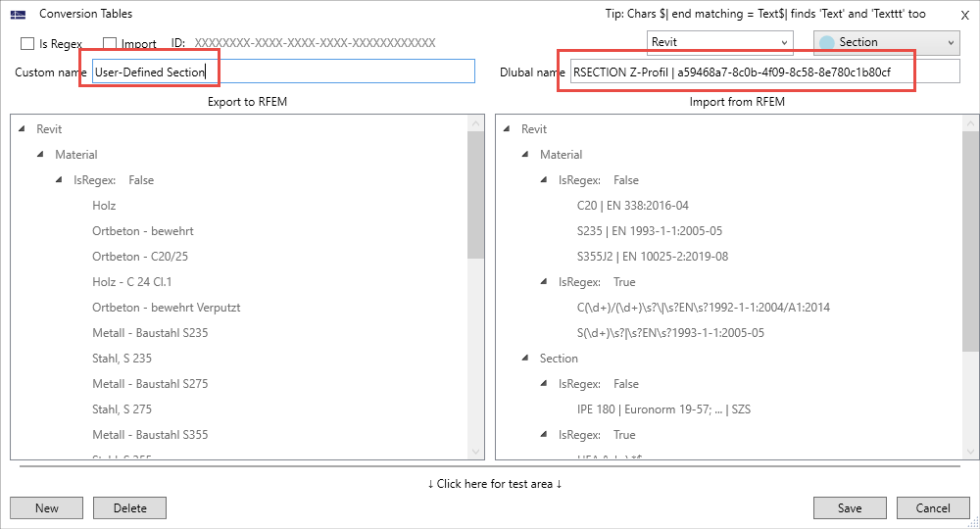
Task: Collapse IsRegex: False node in Export tree
Action: [60, 180]
